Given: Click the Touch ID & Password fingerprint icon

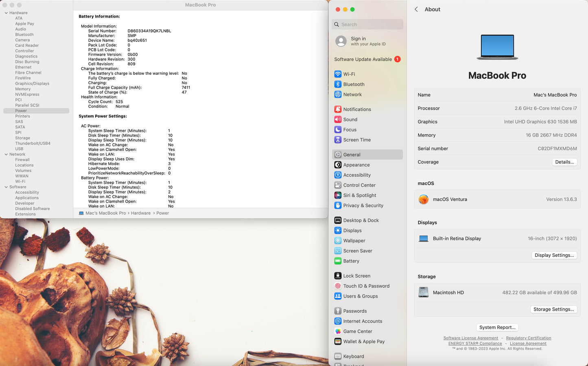Looking at the screenshot, I should 338,286.
